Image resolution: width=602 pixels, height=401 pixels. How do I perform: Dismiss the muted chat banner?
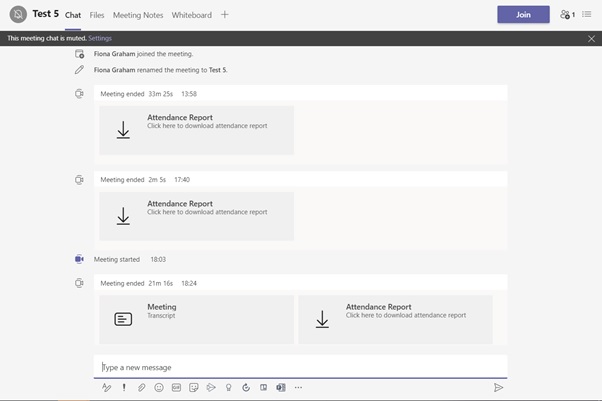[x=591, y=38]
